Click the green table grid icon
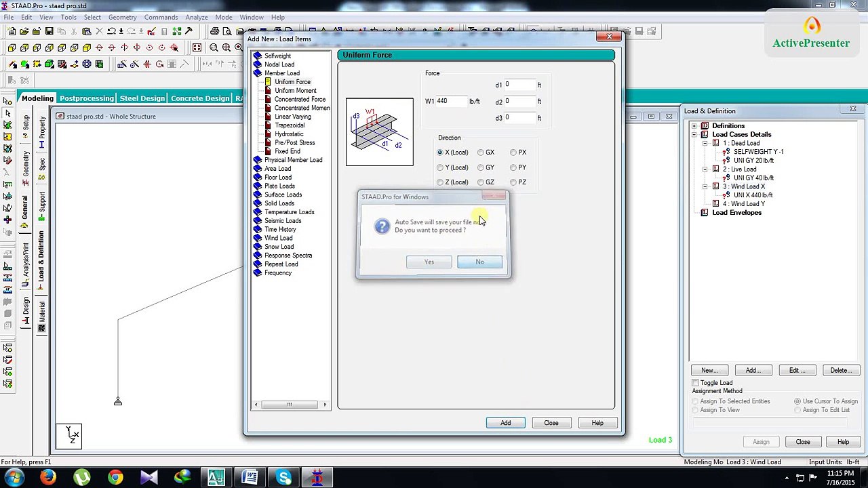Image resolution: width=868 pixels, height=488 pixels. [99, 64]
